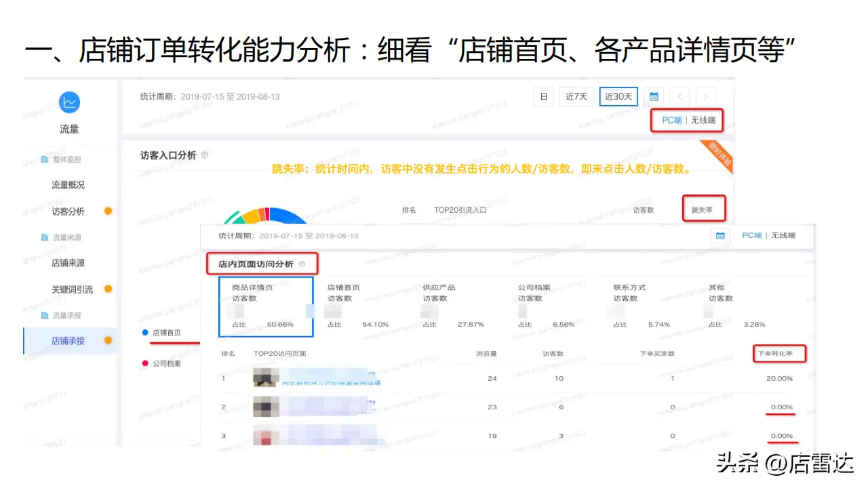
Task: Switch to 无线端 in the top statistics bar
Action: point(703,120)
